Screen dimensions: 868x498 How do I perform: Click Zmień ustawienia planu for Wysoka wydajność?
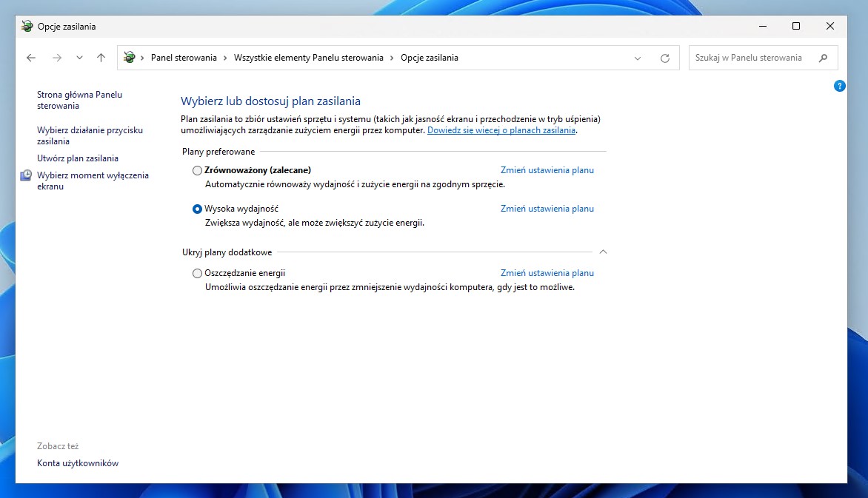point(547,209)
